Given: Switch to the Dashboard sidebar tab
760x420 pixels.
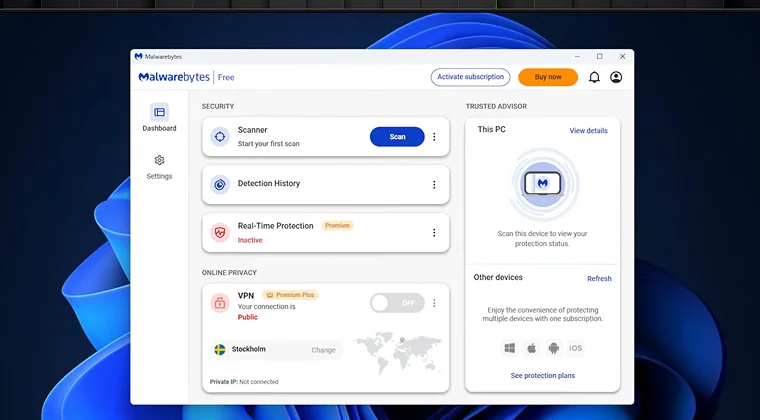Looking at the screenshot, I should [x=159, y=118].
